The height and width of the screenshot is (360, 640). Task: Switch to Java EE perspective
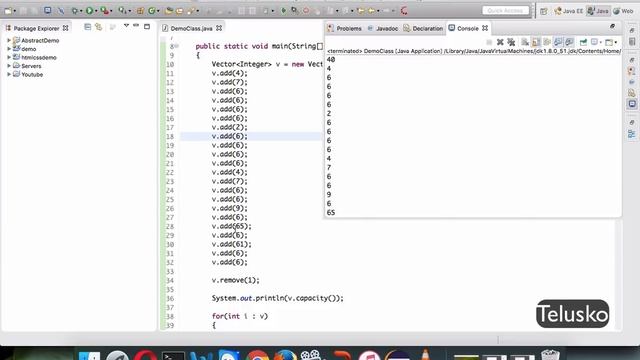[569, 11]
